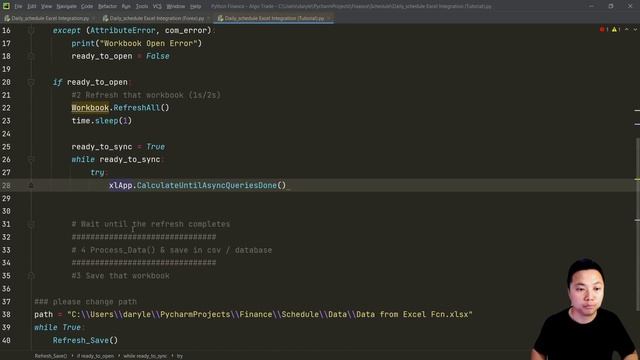640x360 pixels.
Task: Click the red error count indicator
Action: tap(604, 30)
